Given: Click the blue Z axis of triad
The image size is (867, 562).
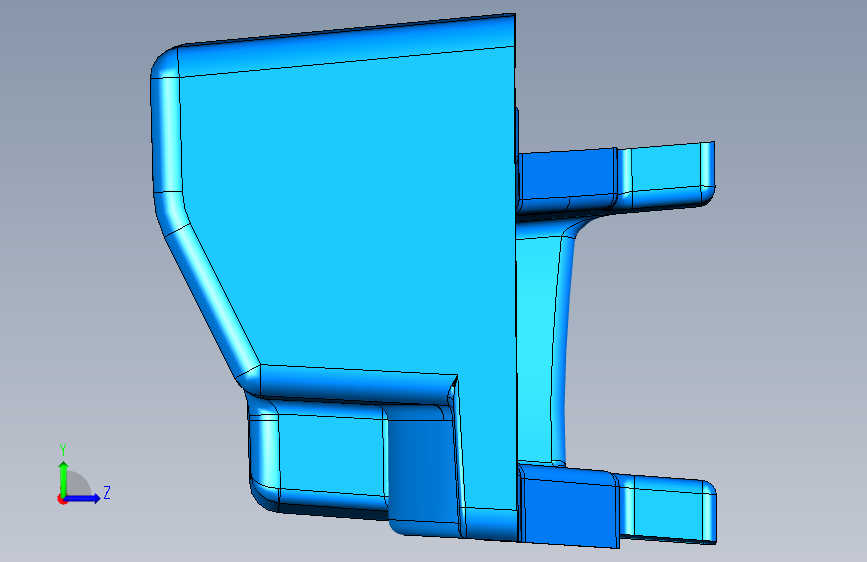Looking at the screenshot, I should pos(83,498).
